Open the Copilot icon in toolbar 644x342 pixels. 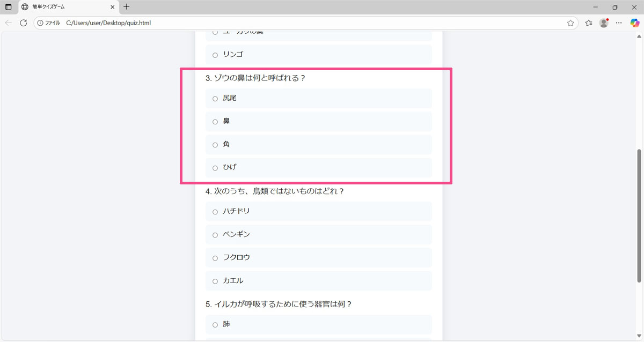click(x=635, y=23)
